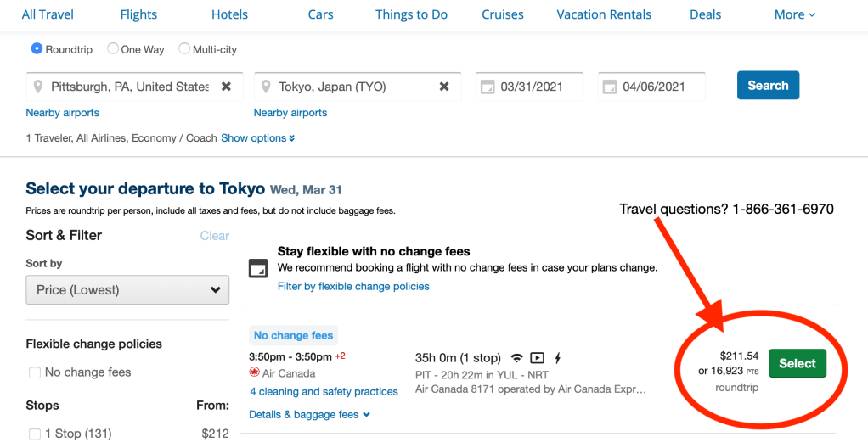Open the Sort by Price (Lowest) dropdown
This screenshot has height=448, width=868.
click(127, 290)
